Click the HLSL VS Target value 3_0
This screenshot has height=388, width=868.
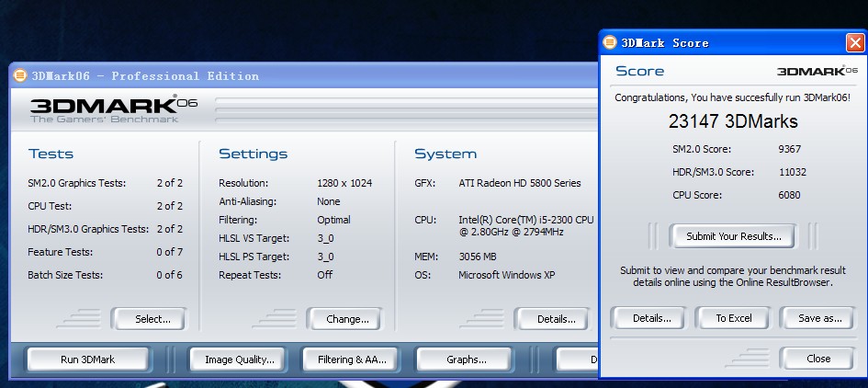coord(325,238)
